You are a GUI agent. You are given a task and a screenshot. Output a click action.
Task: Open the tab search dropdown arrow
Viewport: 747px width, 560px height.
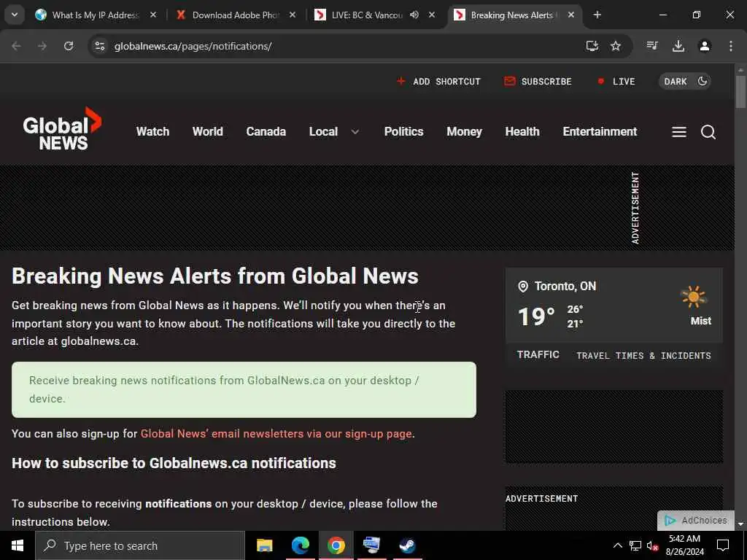coord(15,15)
